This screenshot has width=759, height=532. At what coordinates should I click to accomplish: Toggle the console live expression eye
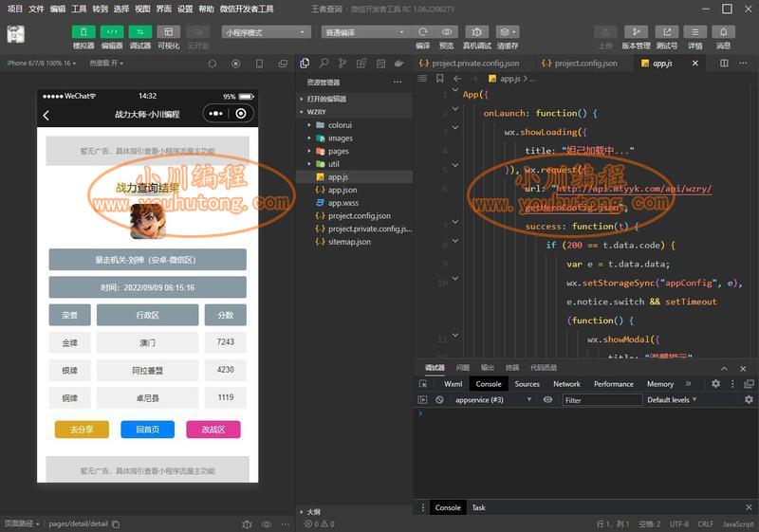(x=547, y=400)
